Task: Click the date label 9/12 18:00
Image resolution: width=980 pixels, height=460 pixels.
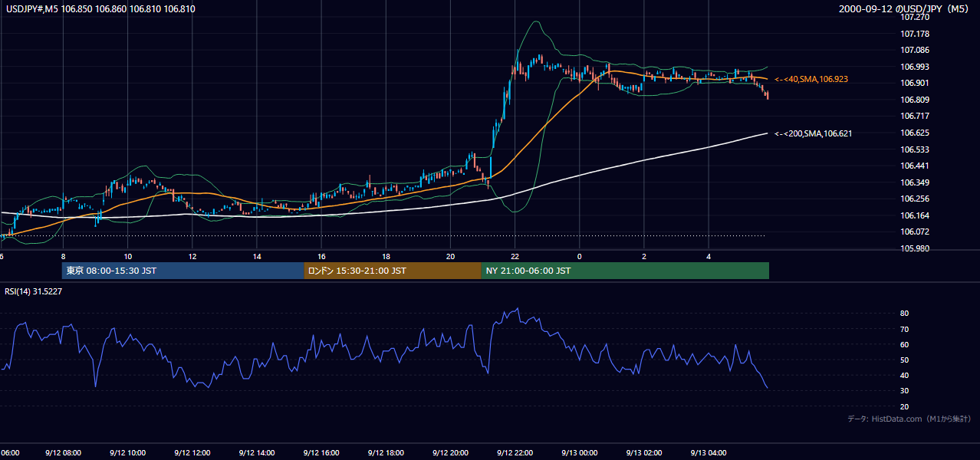Action: (386, 452)
